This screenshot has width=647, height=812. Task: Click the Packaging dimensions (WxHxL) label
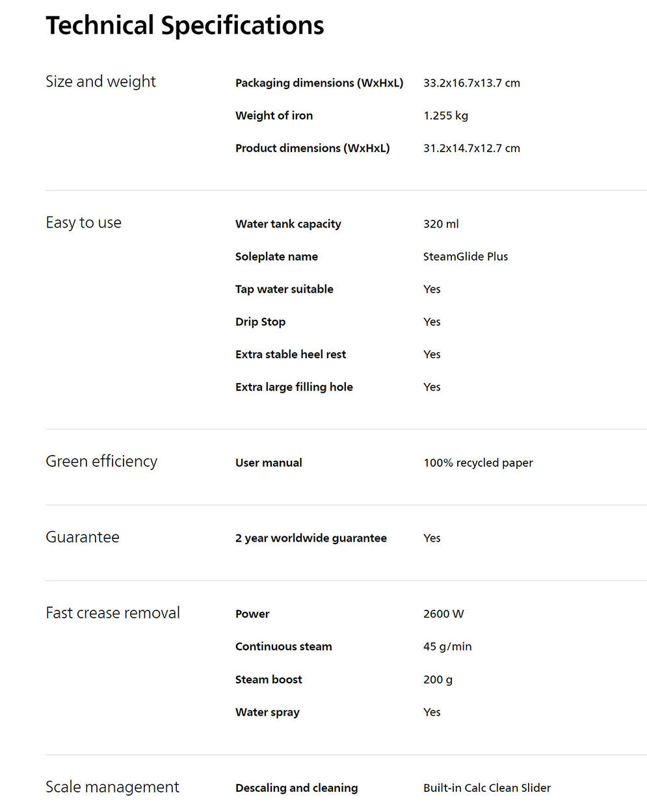tap(319, 83)
